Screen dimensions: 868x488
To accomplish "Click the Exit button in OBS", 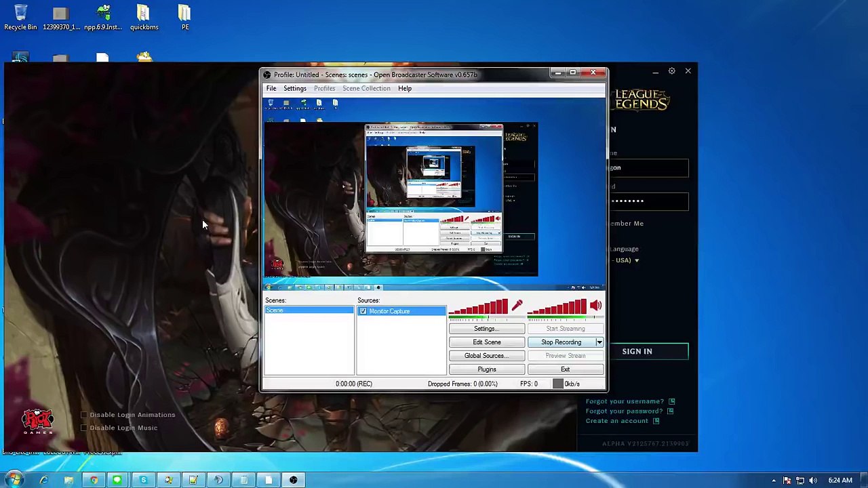I will pyautogui.click(x=566, y=369).
